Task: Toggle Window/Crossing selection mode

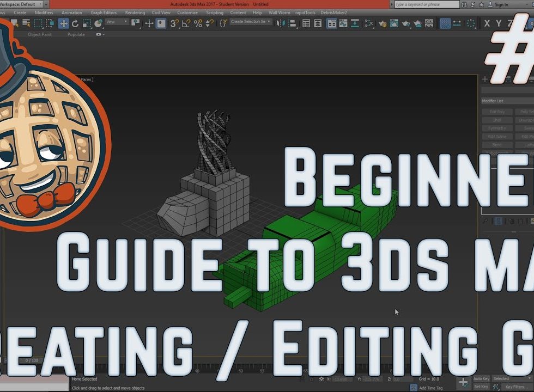Action: (x=50, y=23)
